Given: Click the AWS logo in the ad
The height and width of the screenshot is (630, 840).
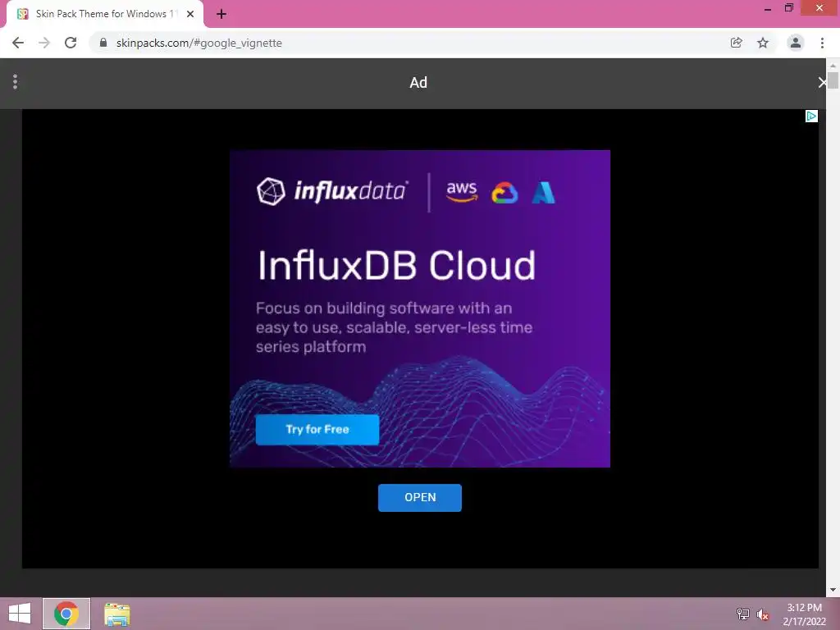Looking at the screenshot, I should pos(462,191).
